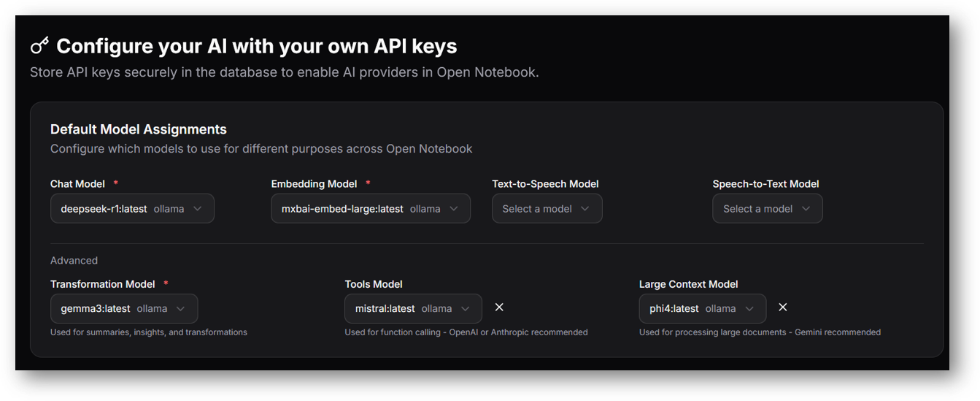Viewport: 980px width, 401px height.
Task: Open the Large Context Model dropdown showing phi4:latest
Action: (x=703, y=308)
